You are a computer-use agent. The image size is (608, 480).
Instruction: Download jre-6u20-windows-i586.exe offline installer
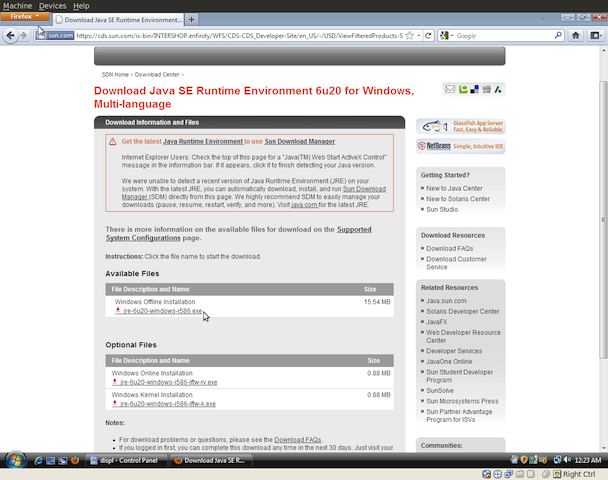pyautogui.click(x=162, y=311)
